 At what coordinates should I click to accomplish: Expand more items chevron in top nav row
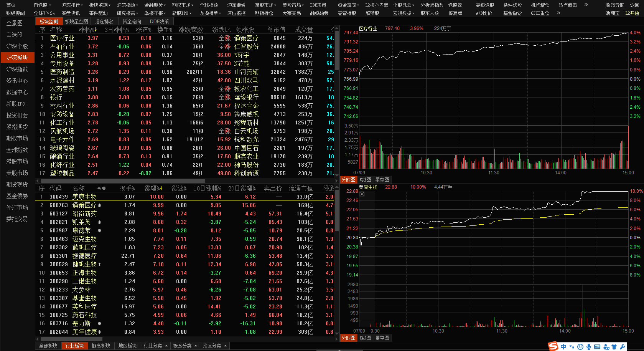click(586, 5)
